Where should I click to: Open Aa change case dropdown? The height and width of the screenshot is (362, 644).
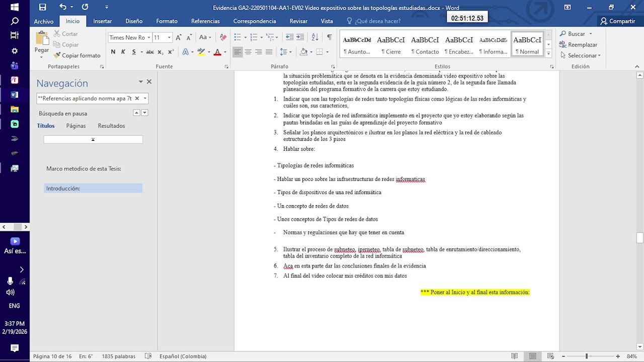205,37
